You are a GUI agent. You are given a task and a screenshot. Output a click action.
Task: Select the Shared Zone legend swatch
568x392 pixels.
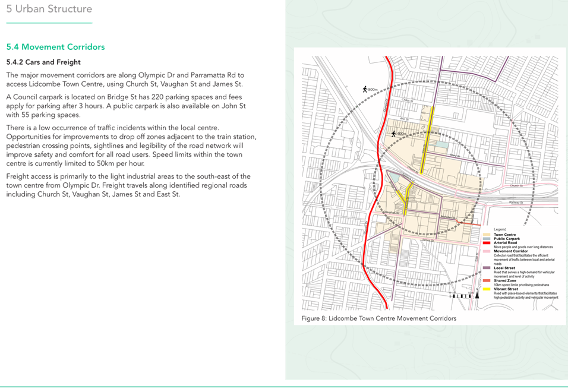point(487,281)
